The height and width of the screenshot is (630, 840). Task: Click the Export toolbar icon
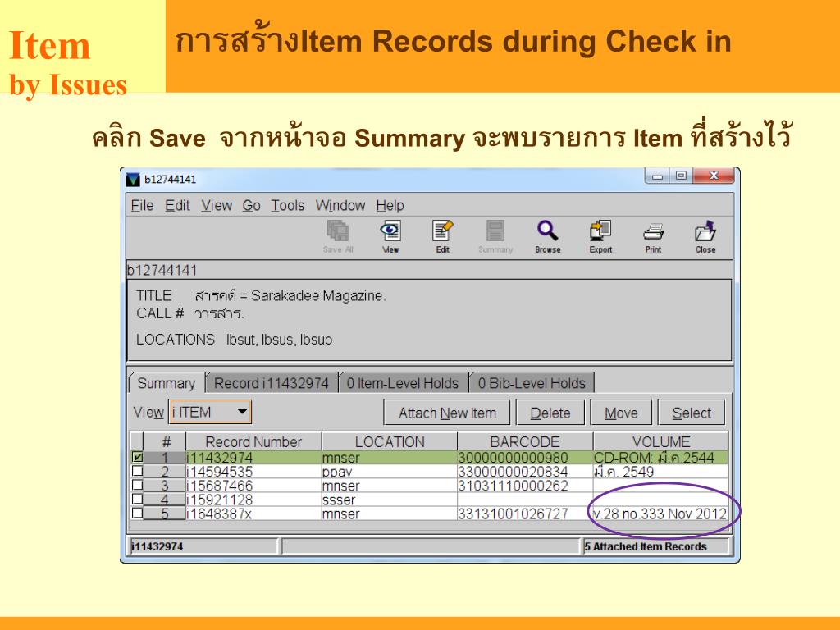tap(600, 236)
